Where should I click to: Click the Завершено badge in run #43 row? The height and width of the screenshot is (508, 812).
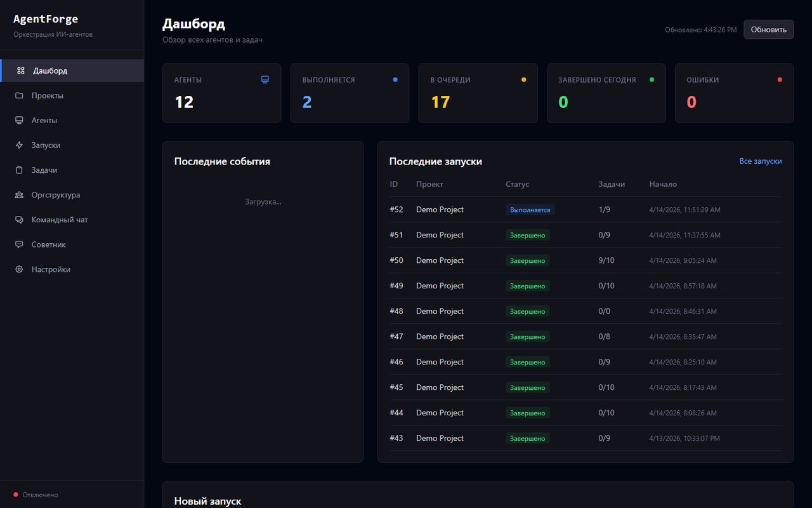[528, 438]
